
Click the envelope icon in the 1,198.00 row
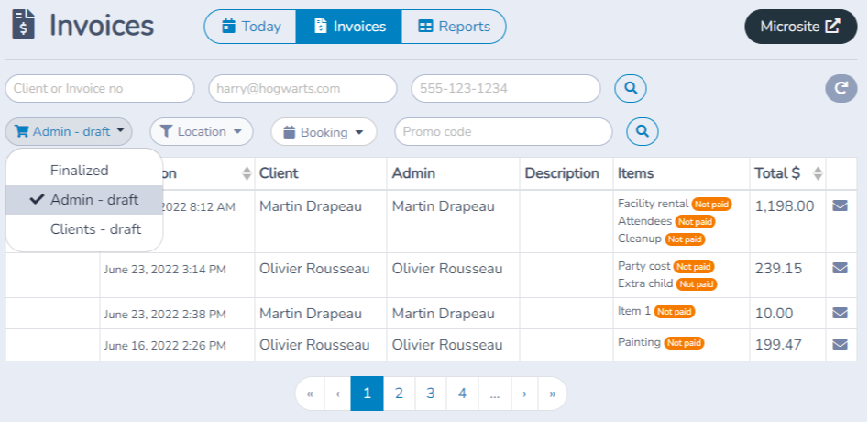coord(840,205)
